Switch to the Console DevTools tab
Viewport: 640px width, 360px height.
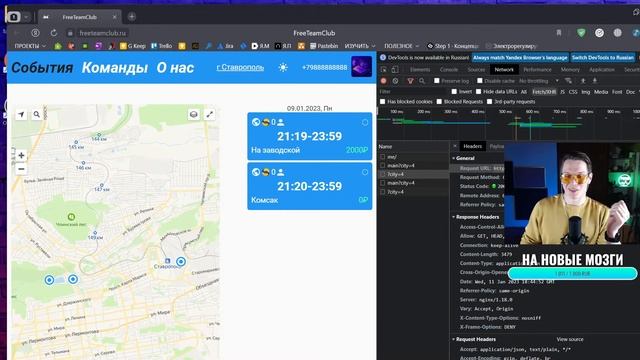point(449,70)
